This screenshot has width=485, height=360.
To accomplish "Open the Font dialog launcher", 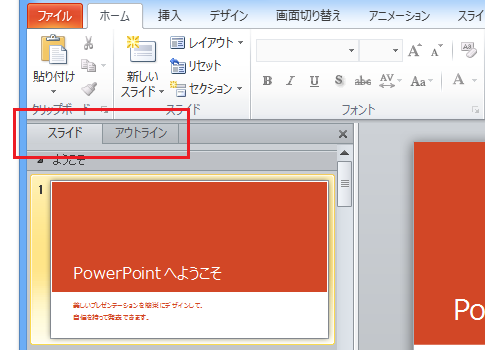I will [475, 110].
